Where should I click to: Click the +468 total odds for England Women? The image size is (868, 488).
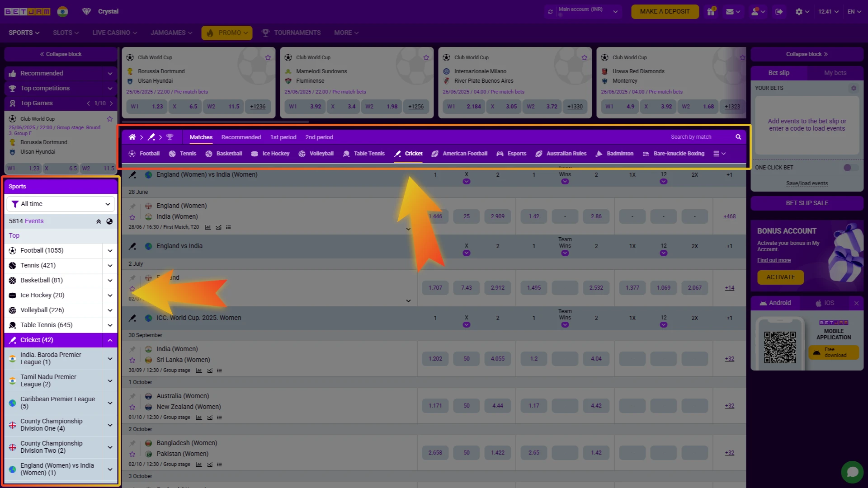point(729,216)
